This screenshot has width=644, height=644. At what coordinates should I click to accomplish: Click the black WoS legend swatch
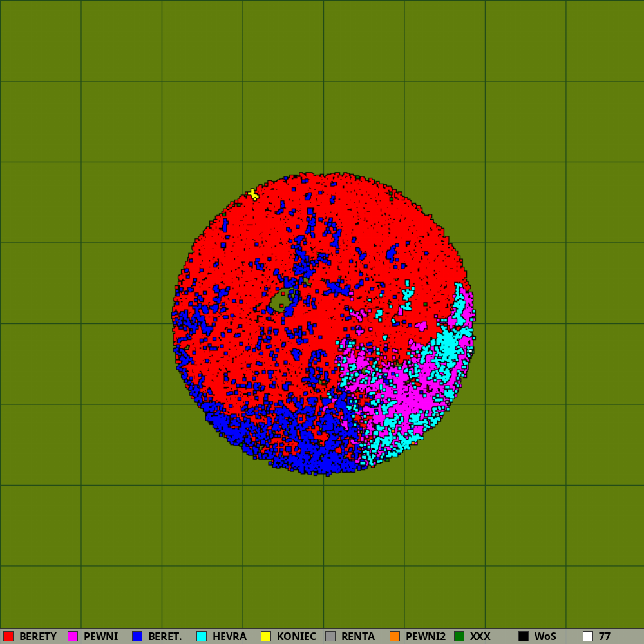(524, 636)
